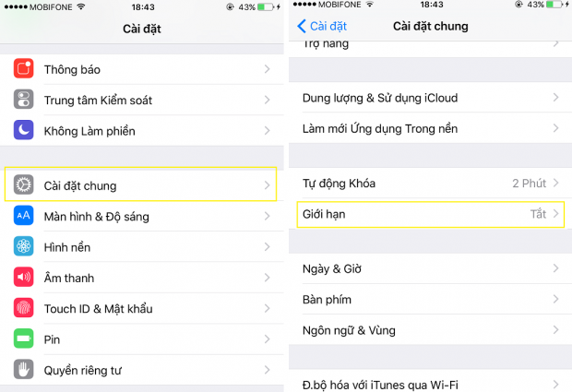Open the Trung tâm Kiểm soát icon
Image resolution: width=572 pixels, height=392 pixels.
click(23, 100)
